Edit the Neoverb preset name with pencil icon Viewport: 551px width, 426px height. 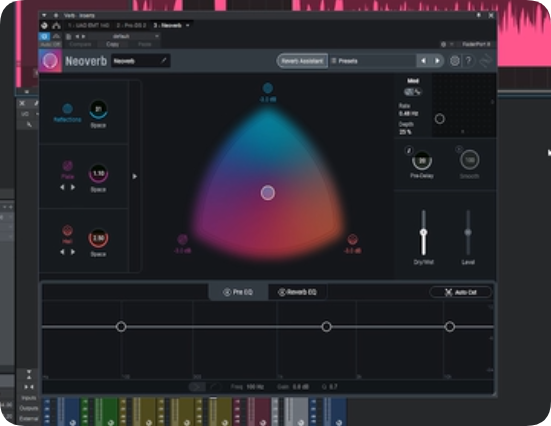(163, 60)
